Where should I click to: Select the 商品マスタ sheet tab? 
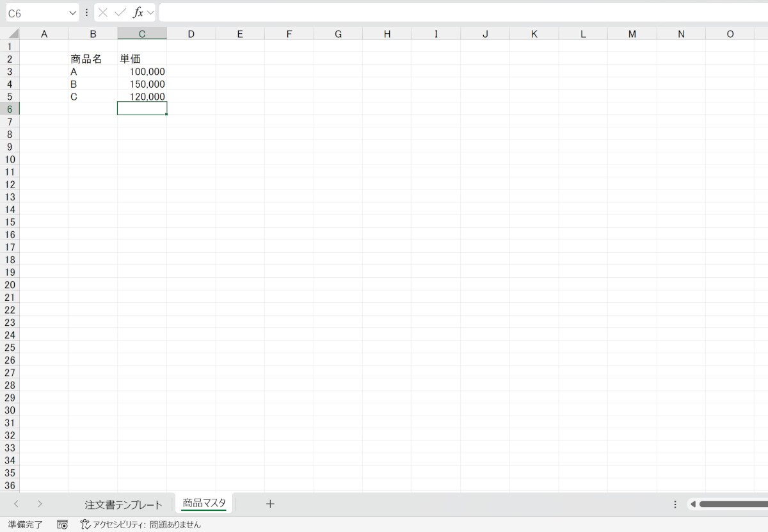pyautogui.click(x=204, y=503)
